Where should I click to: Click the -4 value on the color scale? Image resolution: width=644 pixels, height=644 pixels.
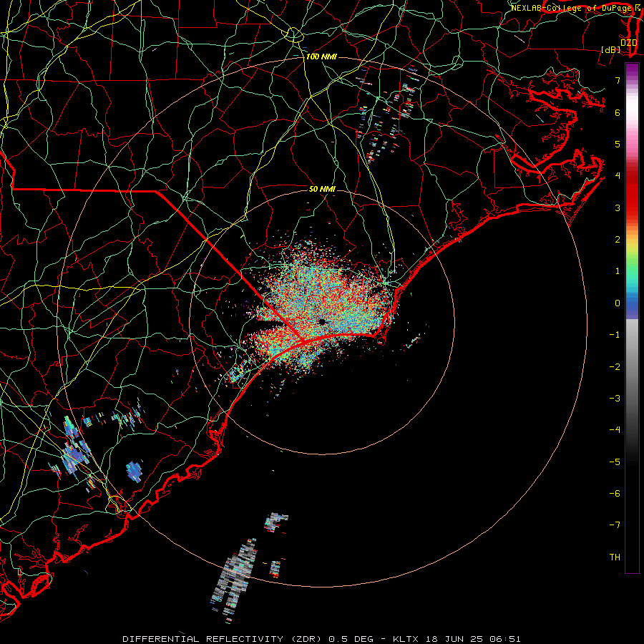[615, 430]
